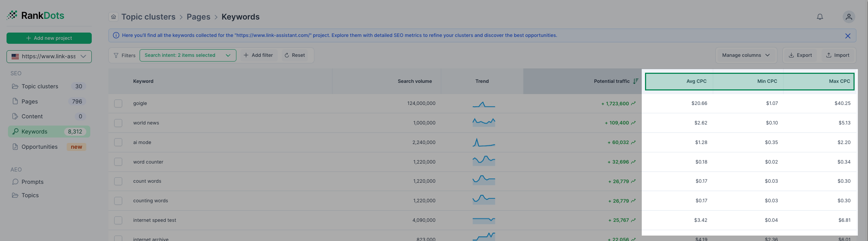Image resolution: width=868 pixels, height=241 pixels.
Task: Open the notifications bell
Action: pos(820,17)
